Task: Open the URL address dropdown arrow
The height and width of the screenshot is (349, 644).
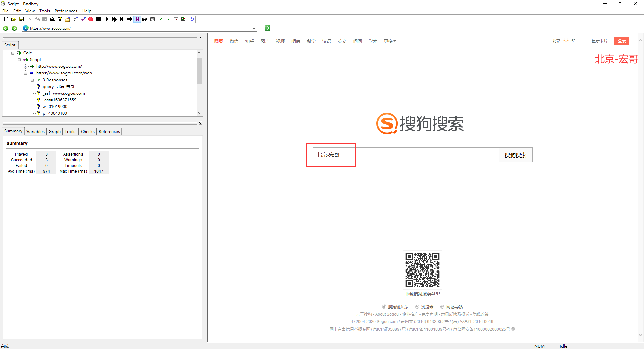Action: (x=254, y=28)
